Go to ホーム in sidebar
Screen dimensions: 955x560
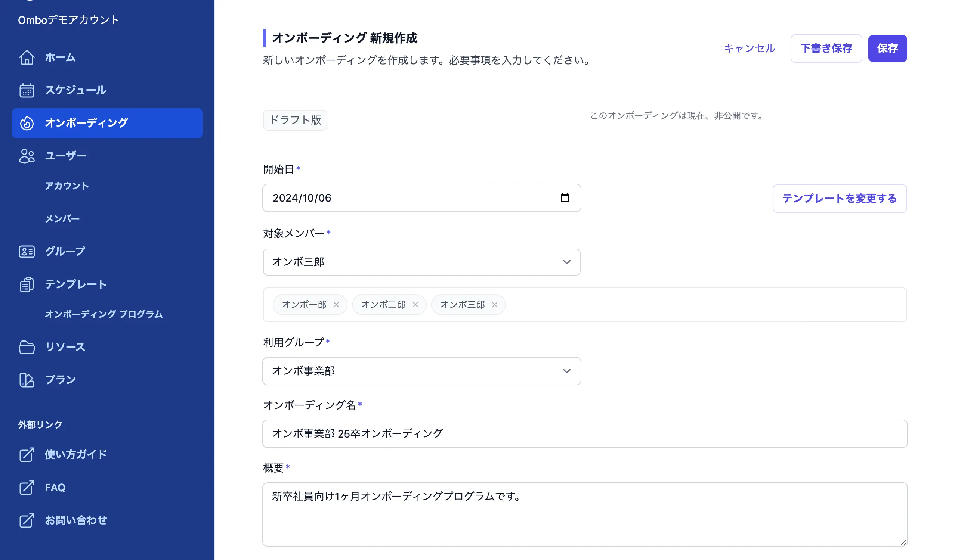coord(107,57)
